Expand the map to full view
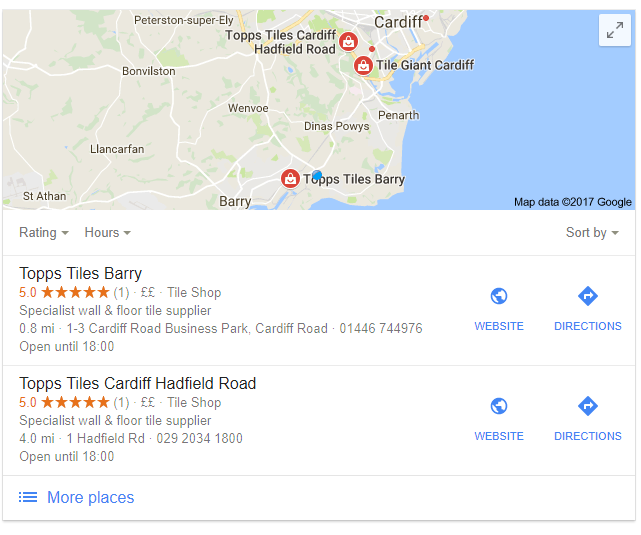The width and height of the screenshot is (641, 535). click(x=614, y=30)
